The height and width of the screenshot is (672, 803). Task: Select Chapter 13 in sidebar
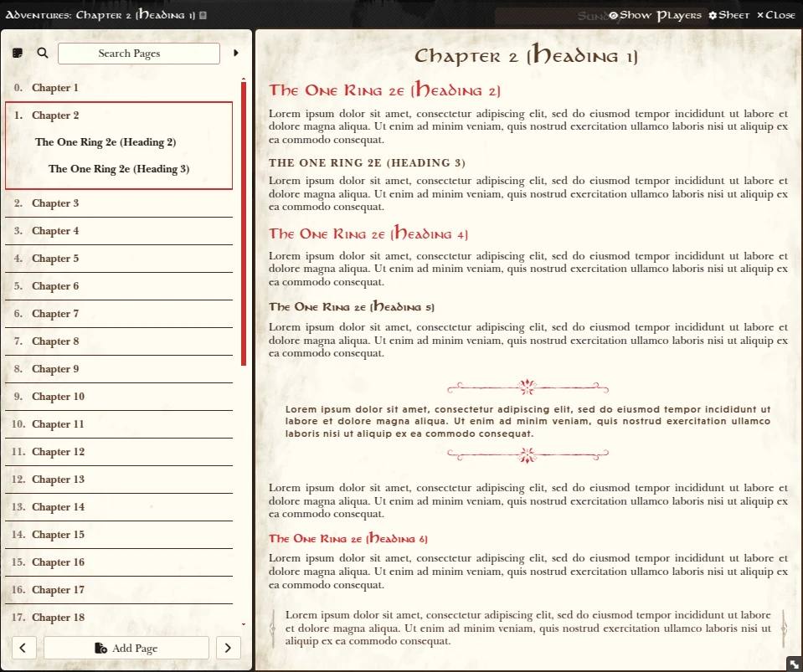point(119,480)
